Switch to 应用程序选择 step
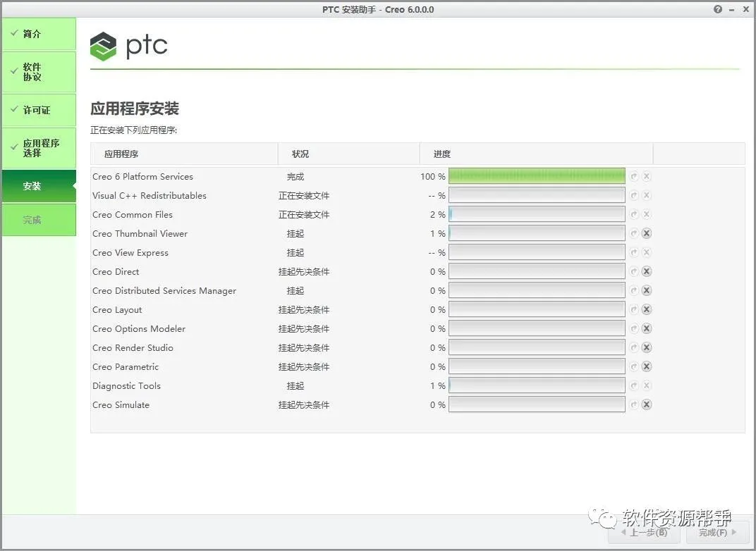Screen dimensions: 756x551 pyautogui.click(x=39, y=148)
